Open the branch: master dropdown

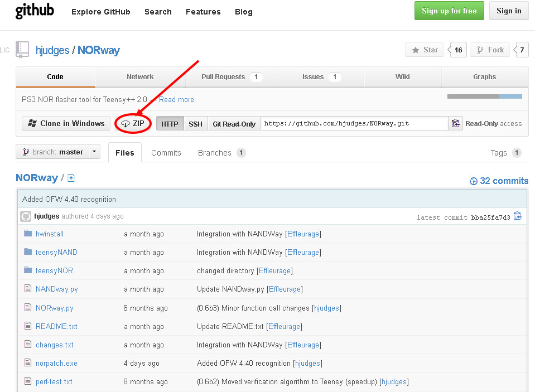(58, 152)
